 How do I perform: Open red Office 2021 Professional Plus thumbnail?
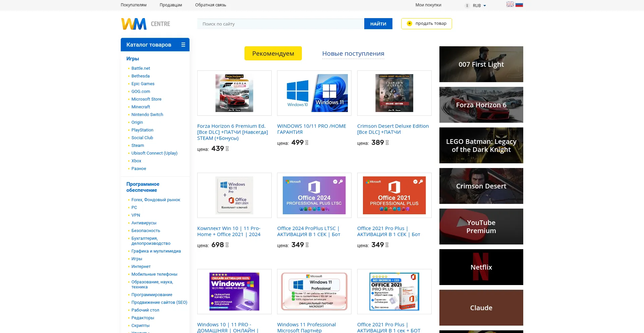coord(394,195)
